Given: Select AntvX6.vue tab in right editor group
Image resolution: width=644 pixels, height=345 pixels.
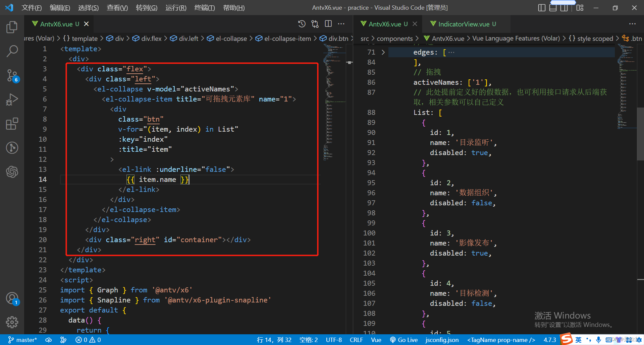Looking at the screenshot, I should tap(384, 24).
